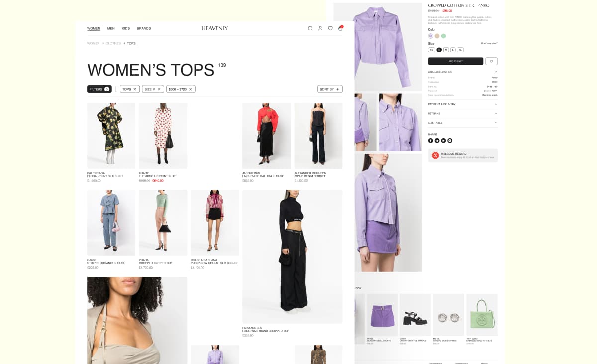
Task: Open Khaite Argo lip-print shirt image
Action: coord(163,136)
